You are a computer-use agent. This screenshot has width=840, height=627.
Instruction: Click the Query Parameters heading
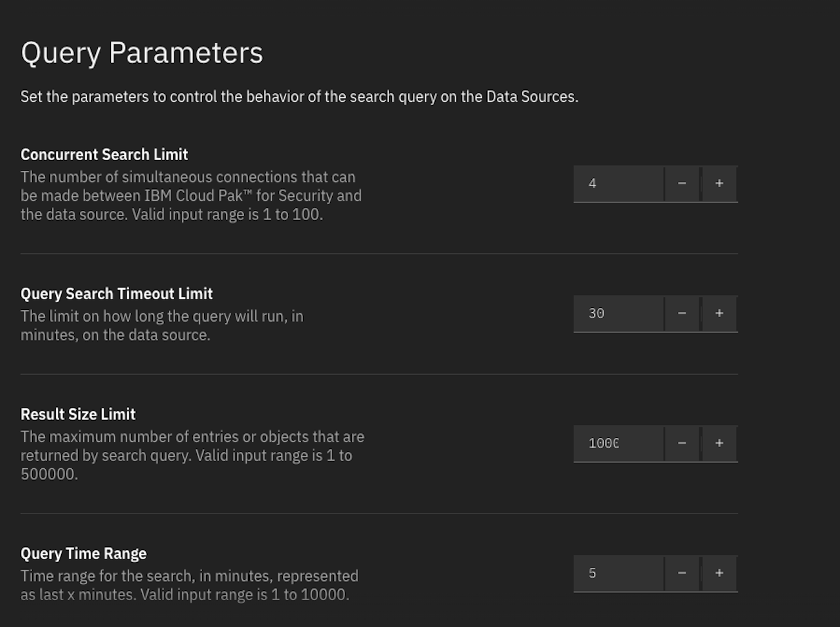coord(142,53)
